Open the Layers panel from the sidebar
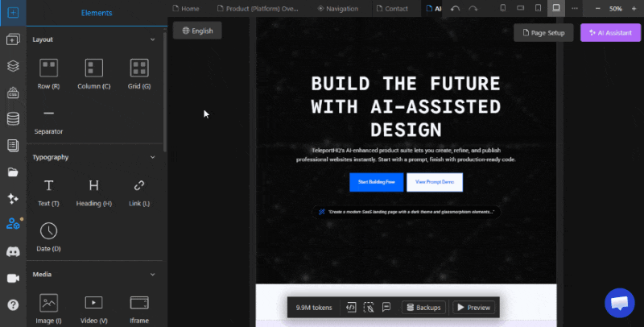Viewport: 644px width, 327px height. 13,66
